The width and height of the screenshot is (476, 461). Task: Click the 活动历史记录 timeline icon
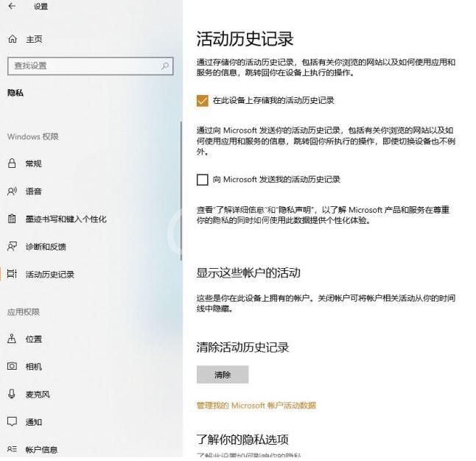(12, 274)
